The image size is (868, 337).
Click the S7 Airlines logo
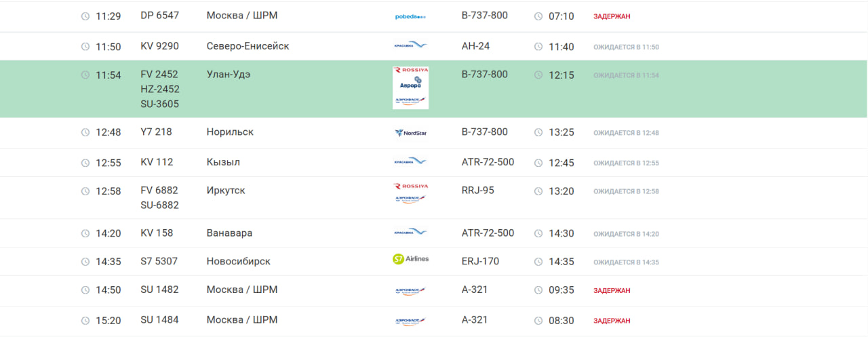click(410, 259)
